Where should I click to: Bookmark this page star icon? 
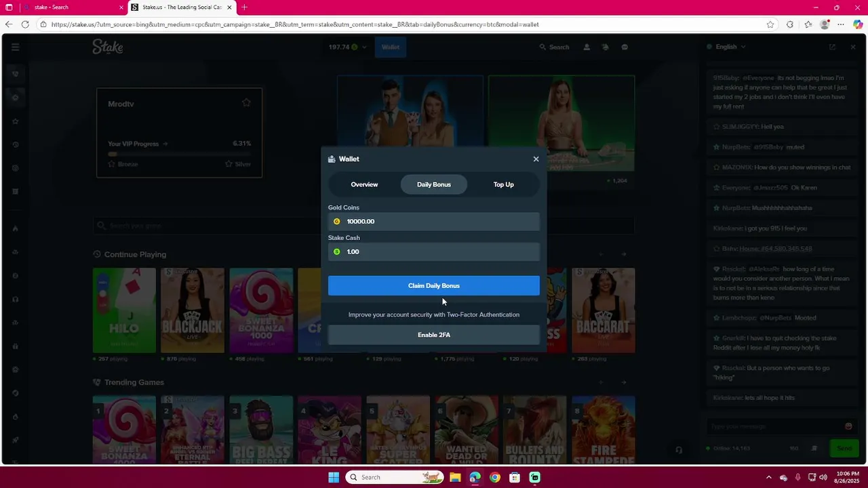(770, 24)
